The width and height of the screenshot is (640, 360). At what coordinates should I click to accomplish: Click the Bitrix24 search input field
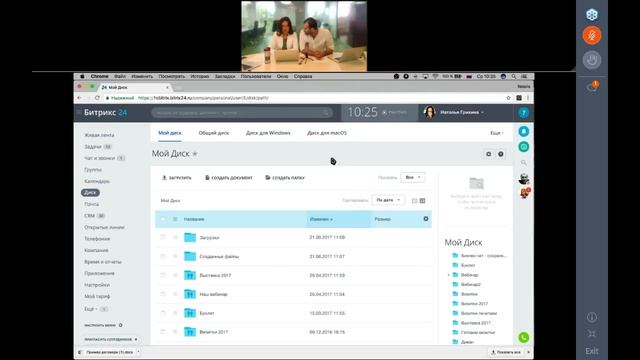point(242,113)
